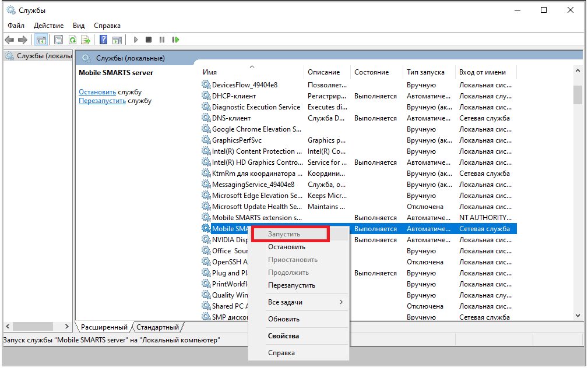Click the Stop service square icon
This screenshot has width=588, height=368.
click(x=149, y=40)
